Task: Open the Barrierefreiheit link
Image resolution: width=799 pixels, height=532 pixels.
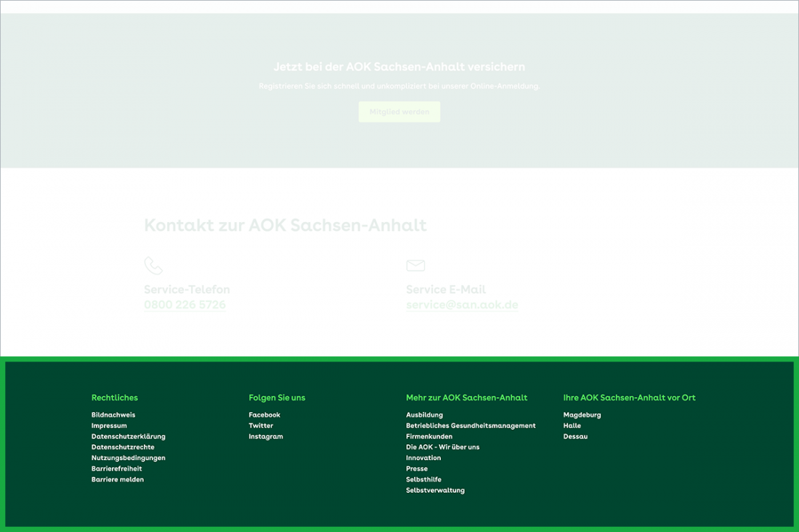Action: point(117,468)
